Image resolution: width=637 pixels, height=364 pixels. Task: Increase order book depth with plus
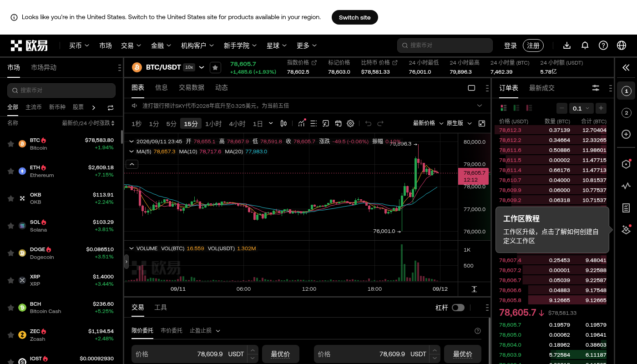[601, 108]
